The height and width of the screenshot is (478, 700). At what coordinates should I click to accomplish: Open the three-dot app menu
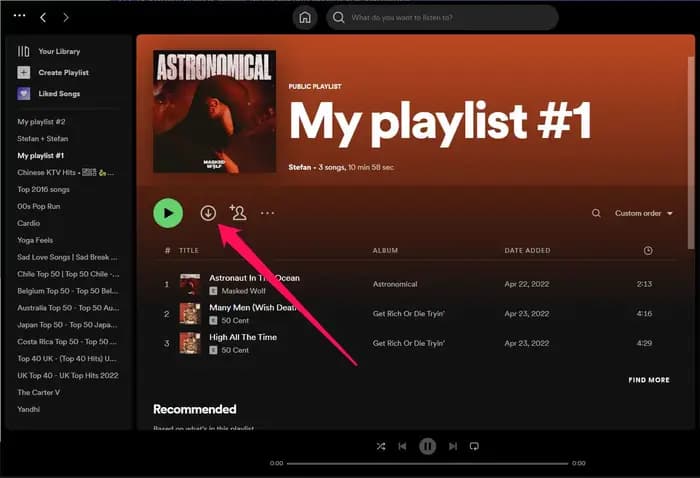click(20, 16)
